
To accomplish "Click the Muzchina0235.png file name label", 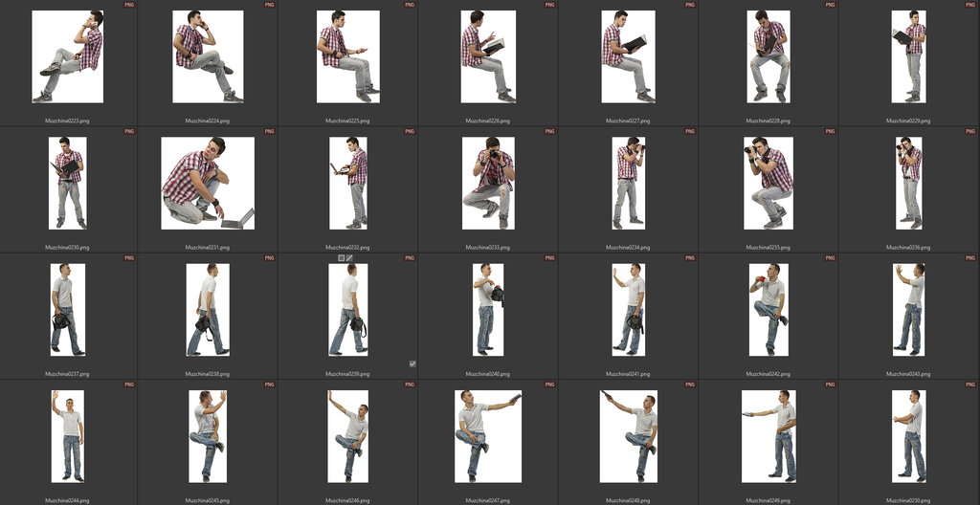I will click(768, 248).
